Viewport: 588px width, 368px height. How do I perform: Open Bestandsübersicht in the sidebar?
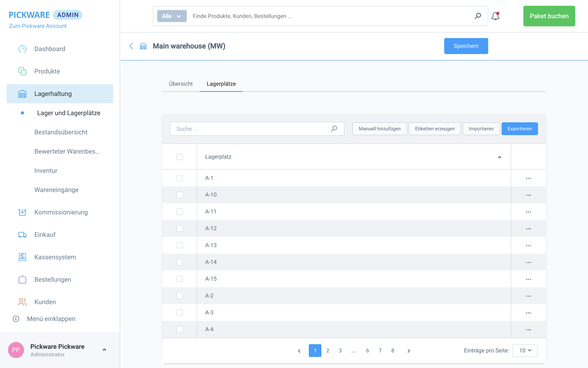pyautogui.click(x=61, y=132)
